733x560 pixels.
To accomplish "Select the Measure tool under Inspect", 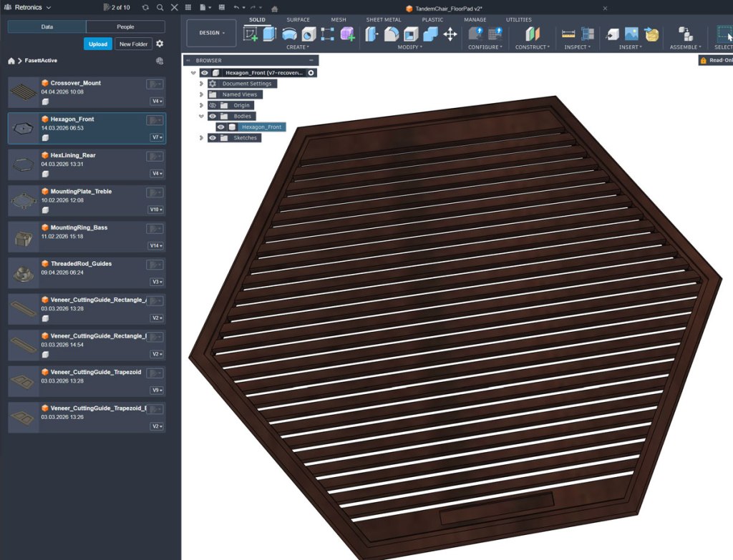I will [x=569, y=34].
